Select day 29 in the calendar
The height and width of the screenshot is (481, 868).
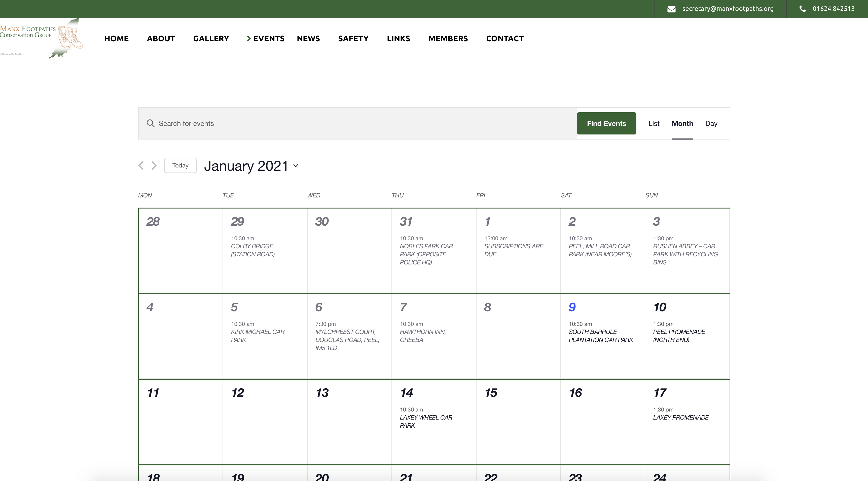[x=237, y=221]
